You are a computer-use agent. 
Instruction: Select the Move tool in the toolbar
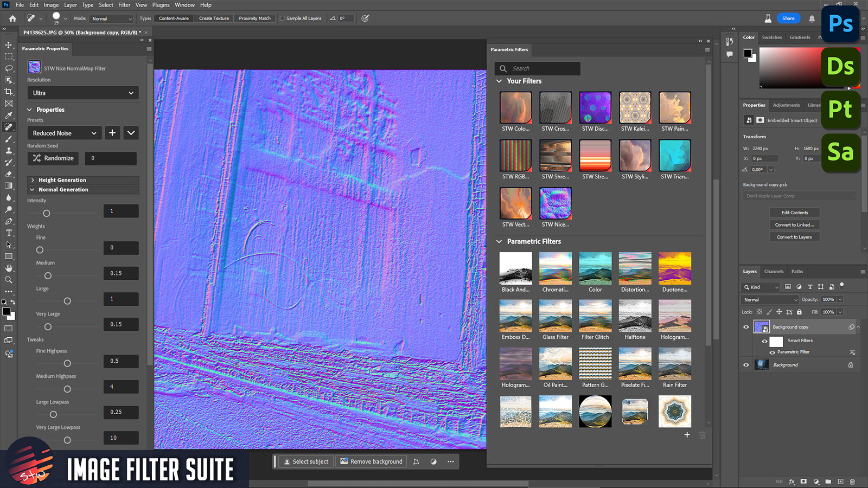tap(9, 45)
